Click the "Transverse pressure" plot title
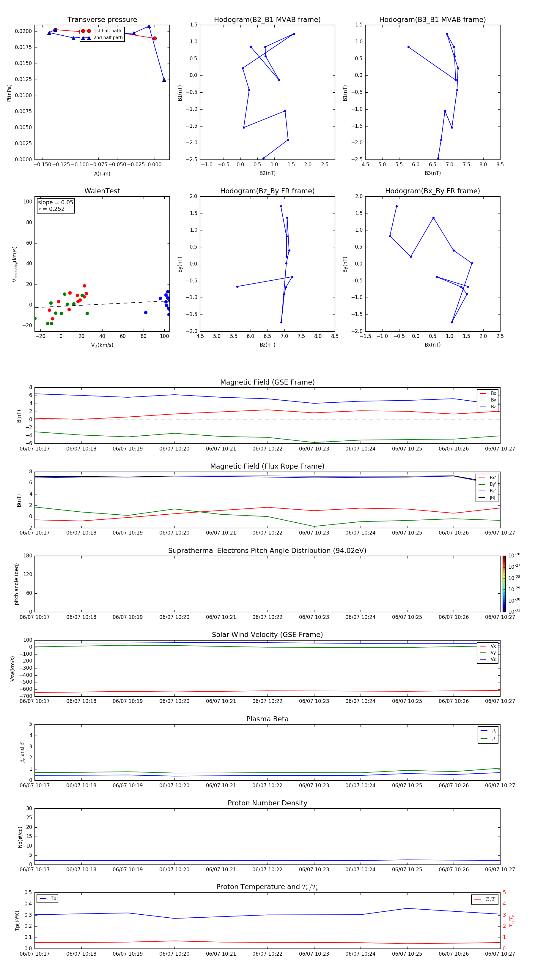The image size is (535, 980). coord(102,20)
